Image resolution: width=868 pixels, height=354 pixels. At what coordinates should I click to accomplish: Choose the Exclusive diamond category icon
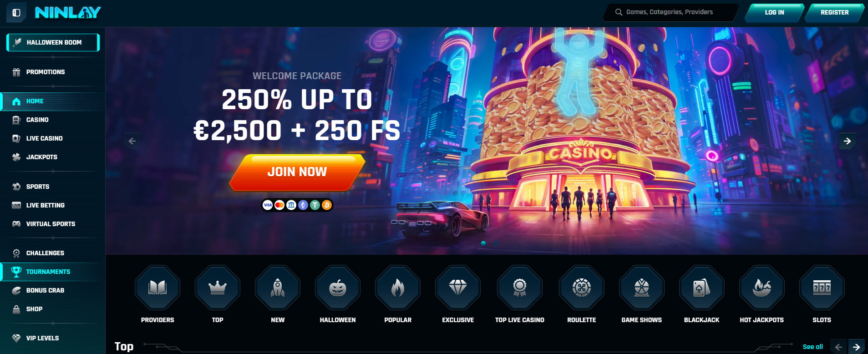tap(458, 288)
